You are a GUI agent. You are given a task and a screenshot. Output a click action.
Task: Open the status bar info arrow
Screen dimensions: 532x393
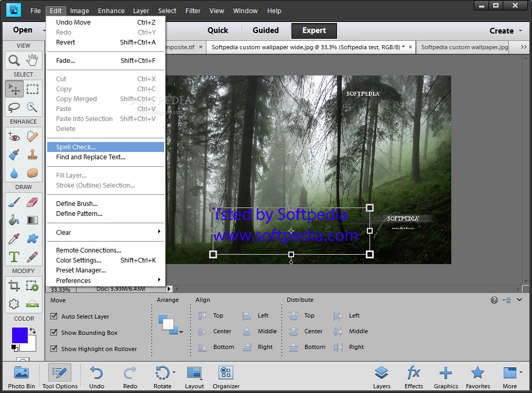click(169, 289)
